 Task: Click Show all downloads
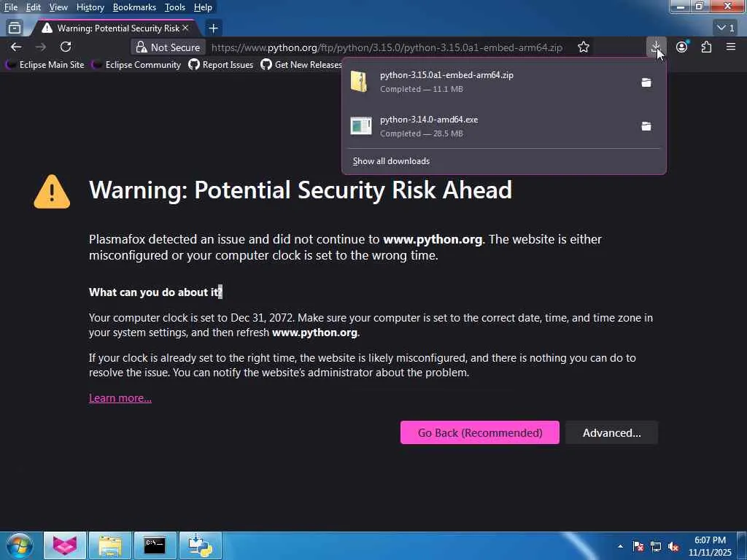pyautogui.click(x=391, y=161)
